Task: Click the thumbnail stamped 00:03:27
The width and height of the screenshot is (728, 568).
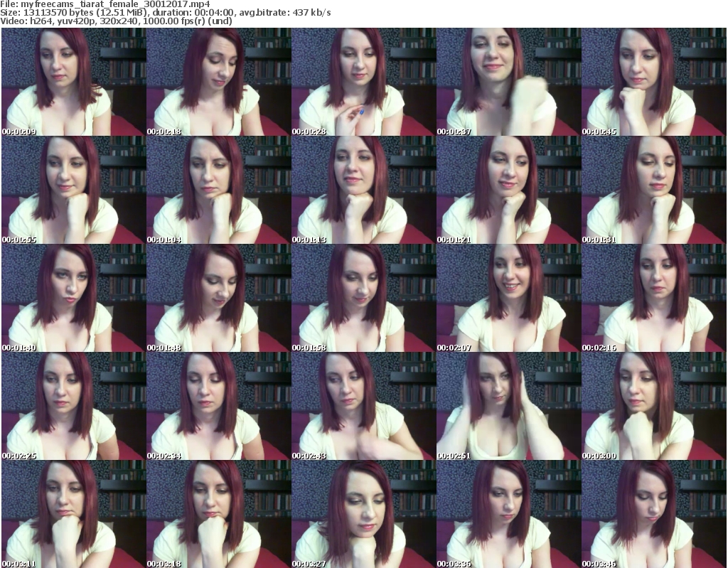Action: (x=363, y=514)
